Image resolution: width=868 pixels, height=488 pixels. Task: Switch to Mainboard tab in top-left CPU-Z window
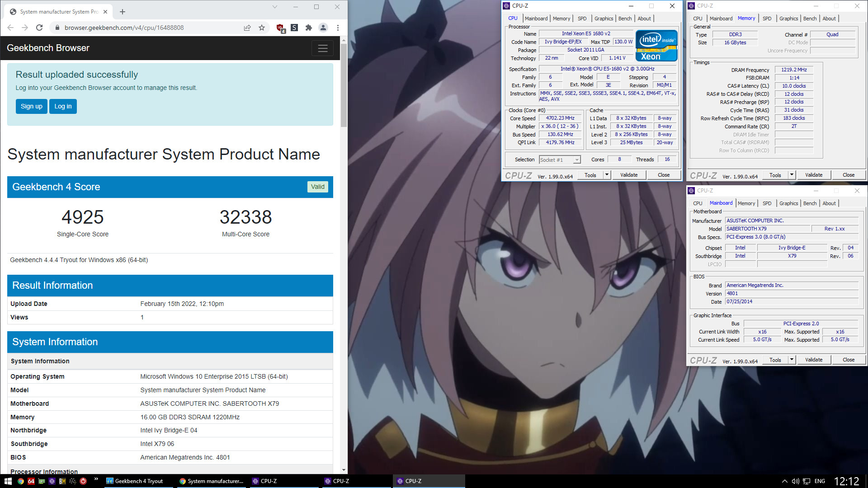click(x=536, y=19)
